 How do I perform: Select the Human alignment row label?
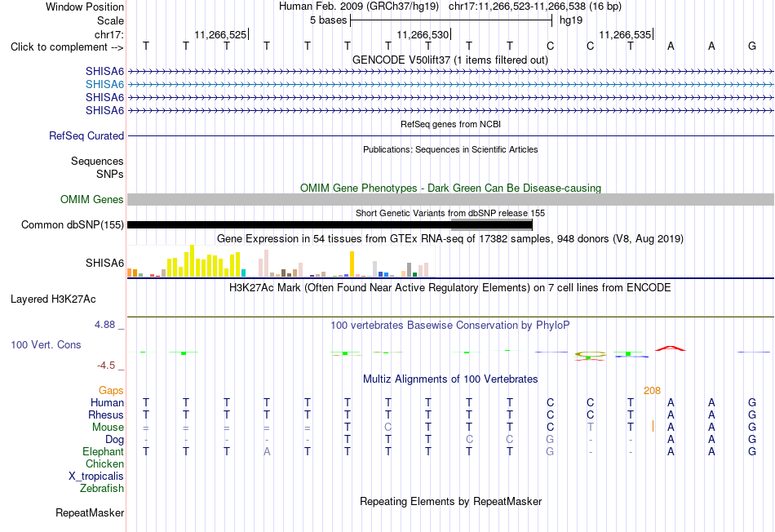[x=107, y=402]
